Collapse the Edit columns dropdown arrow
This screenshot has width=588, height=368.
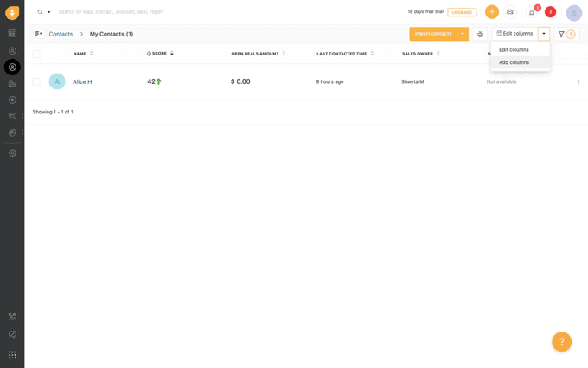pyautogui.click(x=544, y=34)
